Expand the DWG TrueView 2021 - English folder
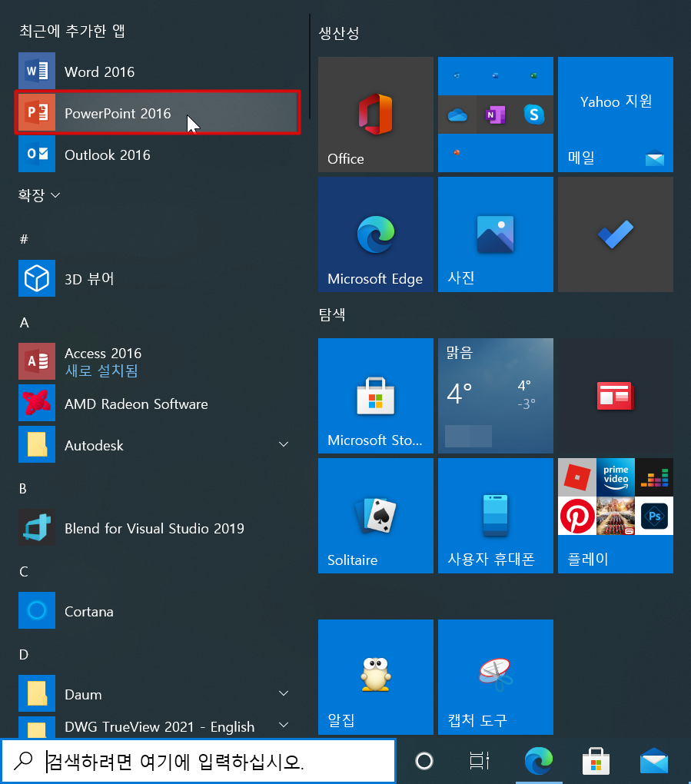Viewport: 691px width, 784px height. click(284, 725)
